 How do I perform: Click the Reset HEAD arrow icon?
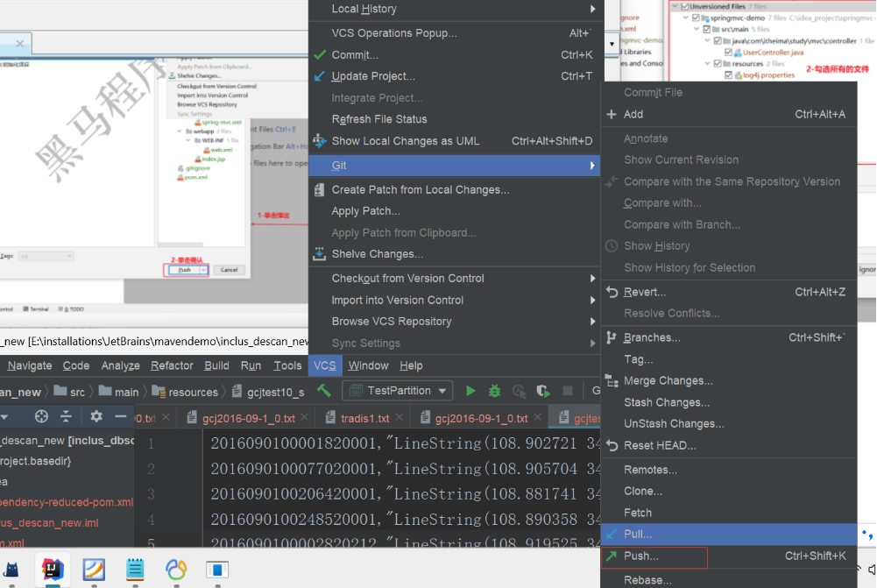tap(612, 446)
